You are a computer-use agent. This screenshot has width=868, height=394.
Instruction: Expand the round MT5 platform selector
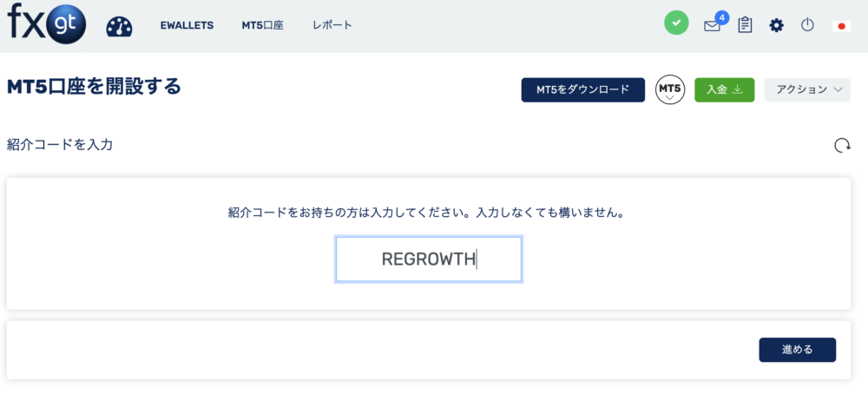tap(669, 89)
